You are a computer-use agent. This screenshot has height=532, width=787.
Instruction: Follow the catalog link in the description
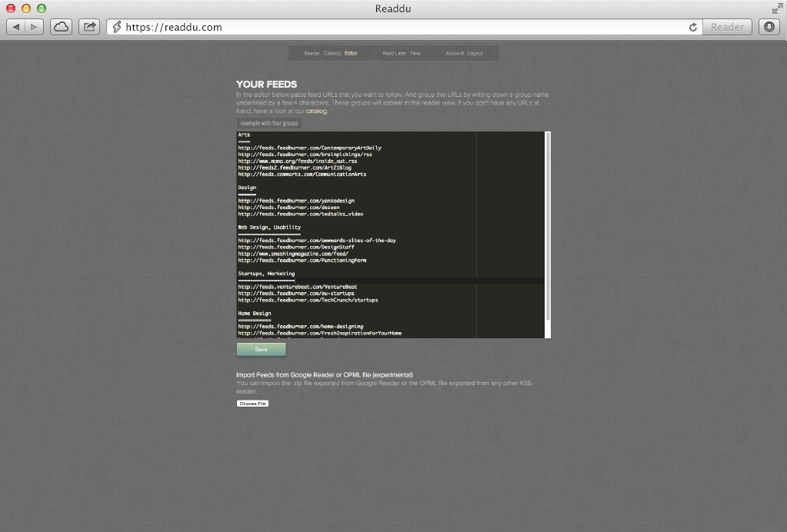pos(316,111)
